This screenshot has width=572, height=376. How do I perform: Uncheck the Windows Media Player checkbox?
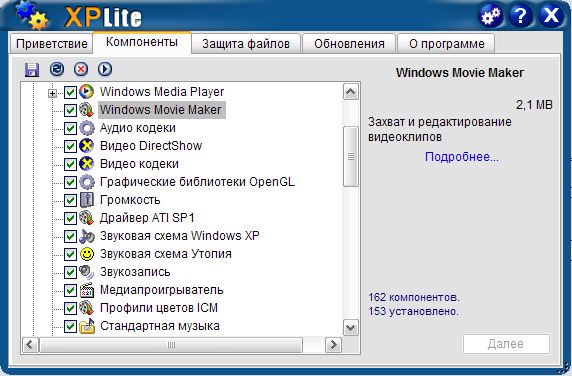click(70, 92)
